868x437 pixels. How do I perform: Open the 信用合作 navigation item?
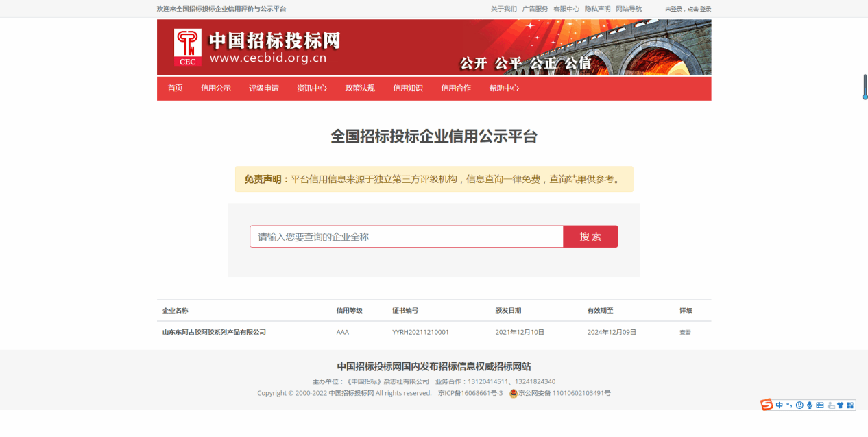point(456,88)
